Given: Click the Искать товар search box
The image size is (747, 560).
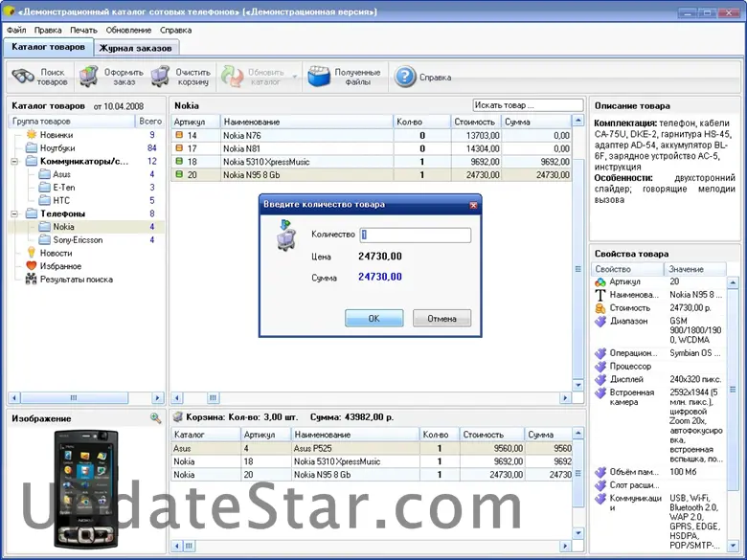Looking at the screenshot, I should tap(528, 105).
